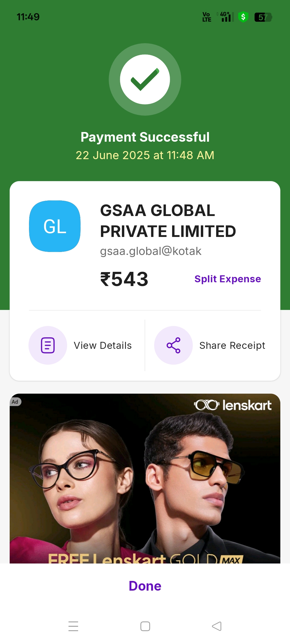The image size is (290, 644).
Task: Open recent apps with the three-line icon
Action: (73, 626)
